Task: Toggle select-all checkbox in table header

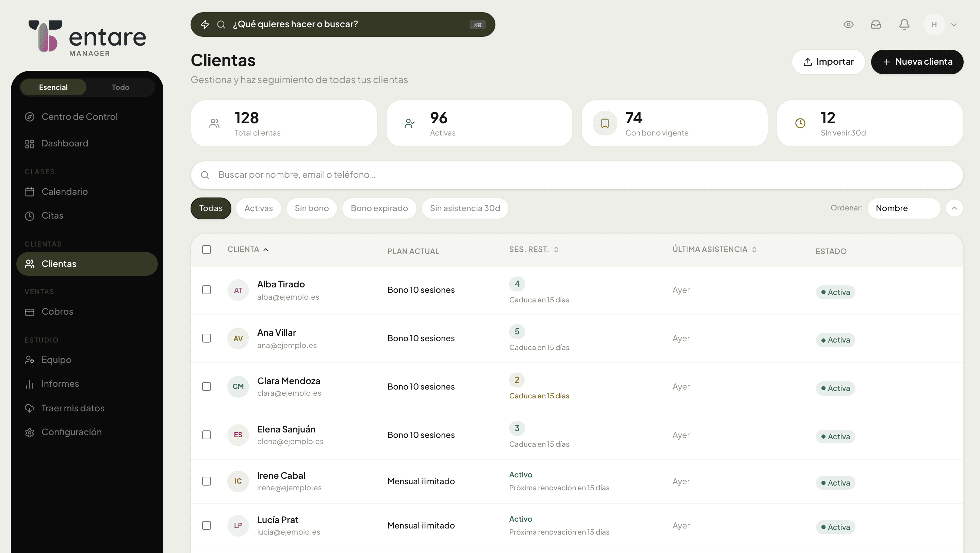Action: pyautogui.click(x=207, y=250)
